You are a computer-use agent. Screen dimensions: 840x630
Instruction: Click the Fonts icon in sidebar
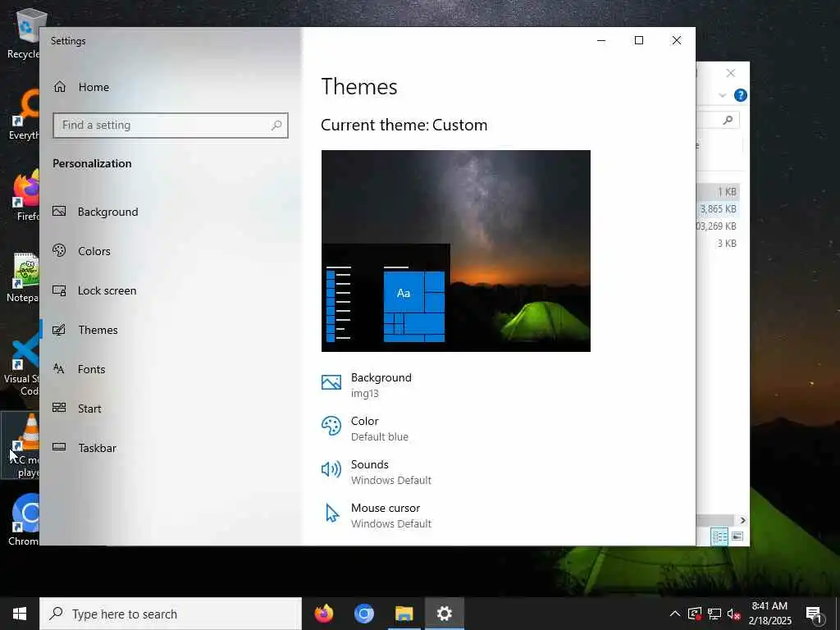(59, 368)
